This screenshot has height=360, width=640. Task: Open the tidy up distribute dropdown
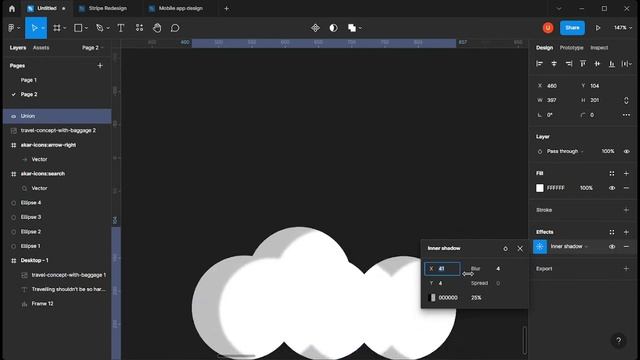[x=627, y=64]
